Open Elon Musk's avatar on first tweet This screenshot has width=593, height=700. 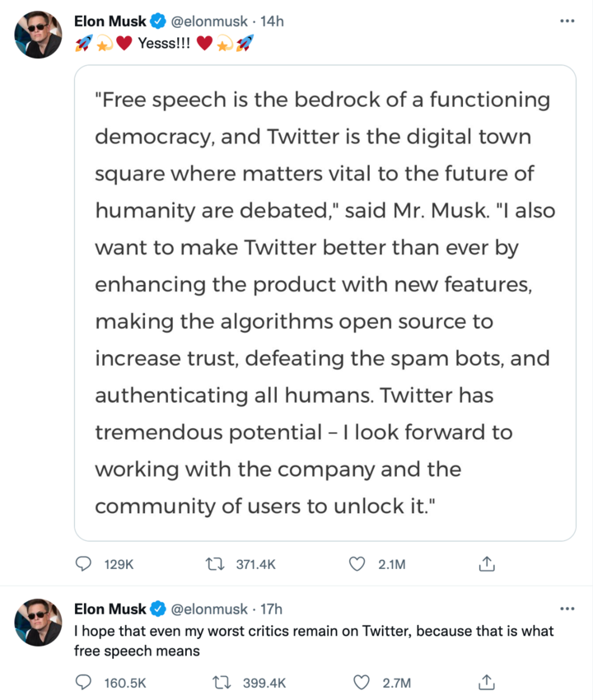(38, 35)
